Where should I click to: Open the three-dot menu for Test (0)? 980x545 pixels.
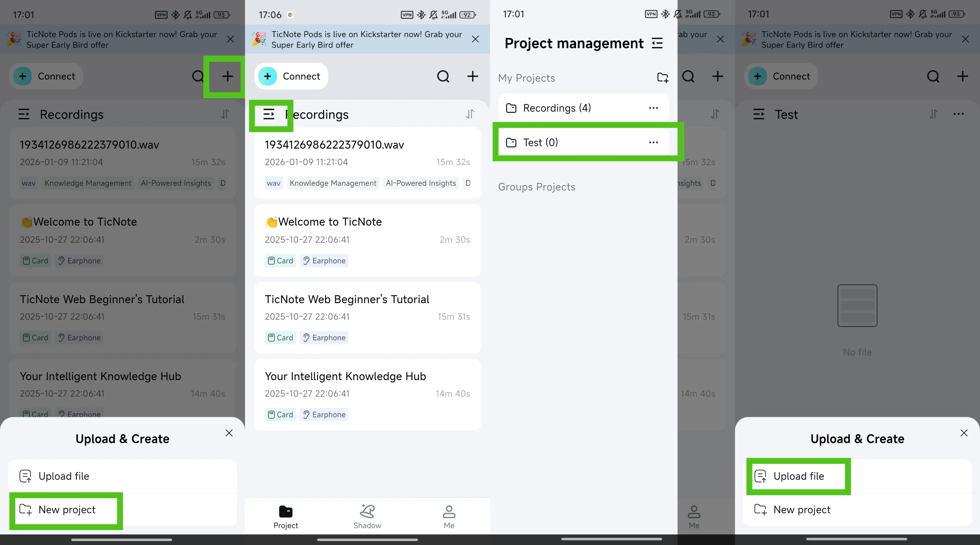653,142
